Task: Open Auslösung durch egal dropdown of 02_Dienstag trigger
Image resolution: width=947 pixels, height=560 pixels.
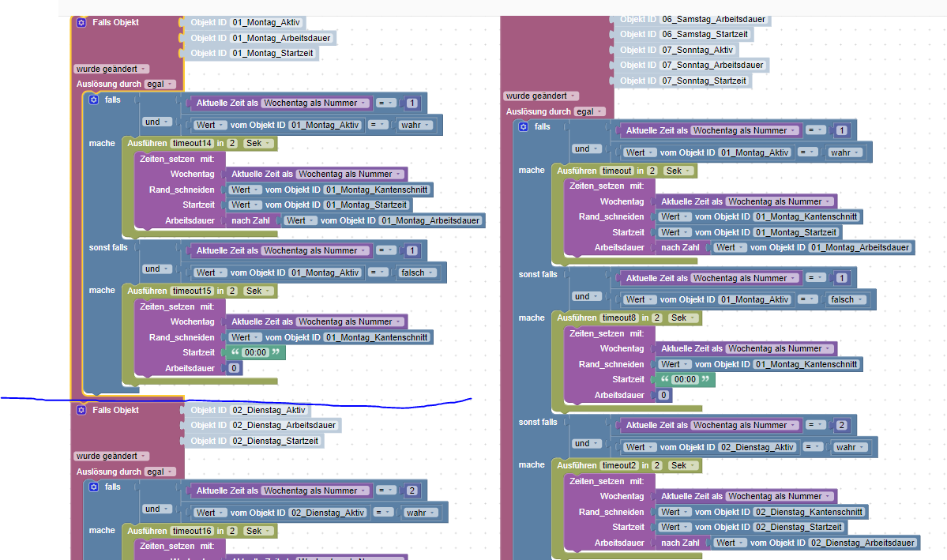Action: [x=160, y=472]
